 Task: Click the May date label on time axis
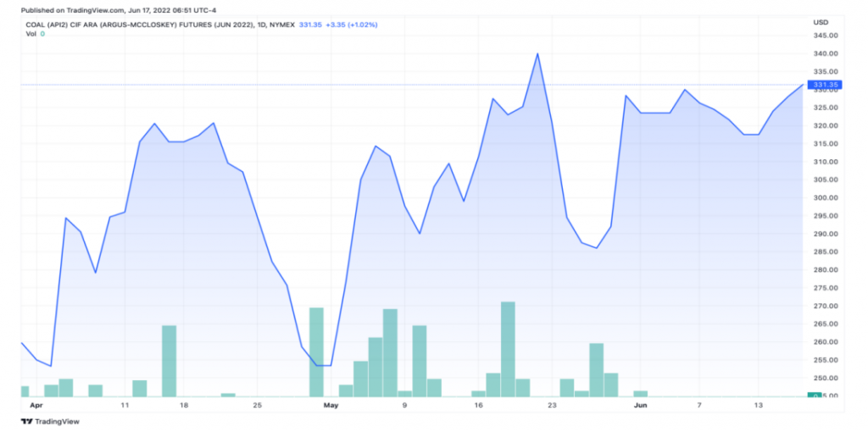(x=331, y=406)
